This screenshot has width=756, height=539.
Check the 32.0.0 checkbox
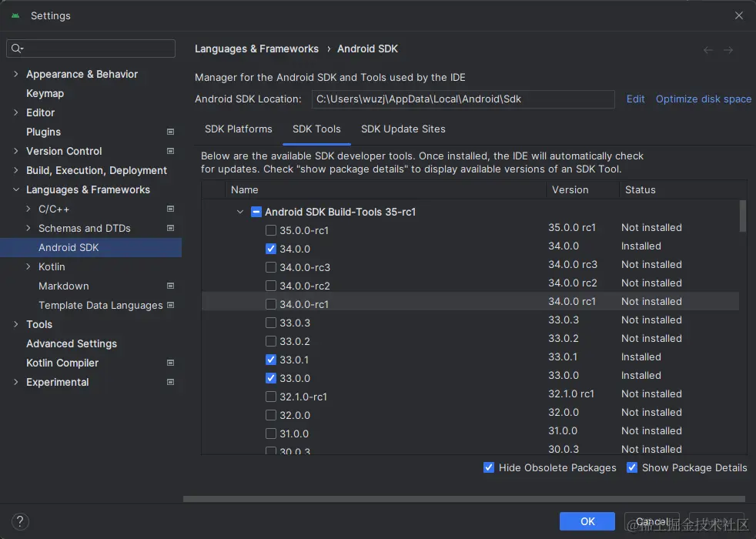pos(271,415)
